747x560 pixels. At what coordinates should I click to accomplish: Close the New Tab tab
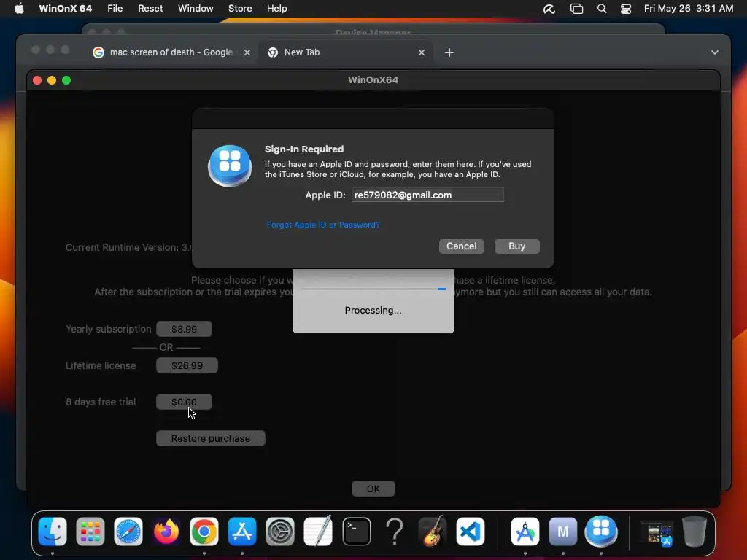point(422,52)
